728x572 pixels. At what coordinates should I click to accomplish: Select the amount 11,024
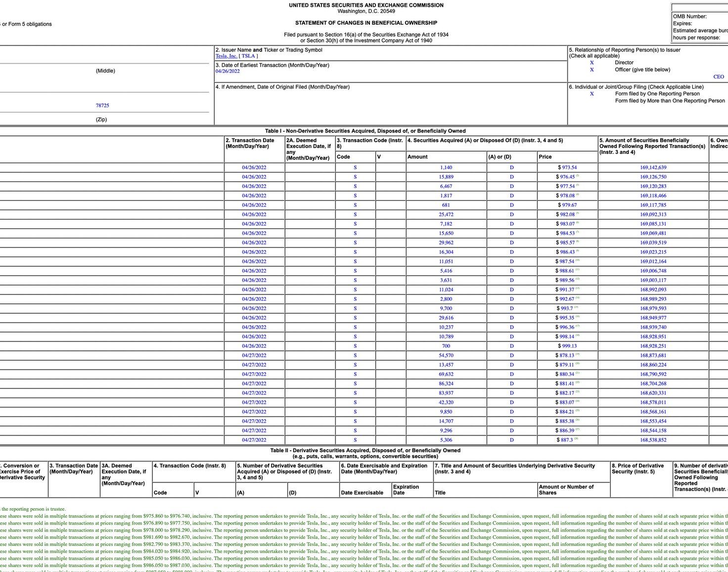(x=446, y=290)
